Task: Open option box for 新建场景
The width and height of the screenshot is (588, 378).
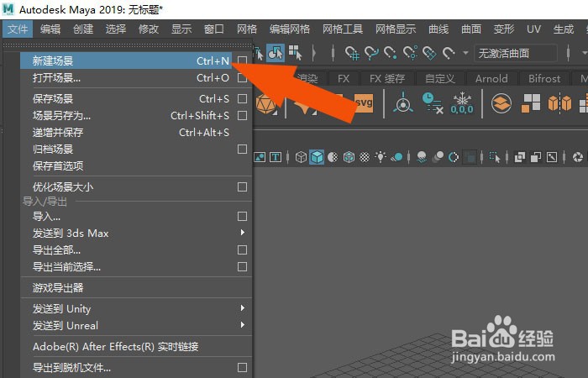Action: [x=242, y=60]
